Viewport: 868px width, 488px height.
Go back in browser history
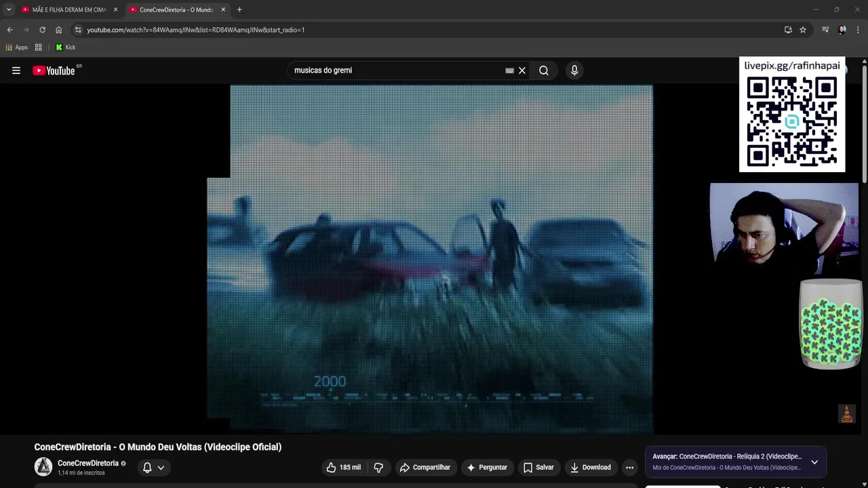pyautogui.click(x=9, y=30)
